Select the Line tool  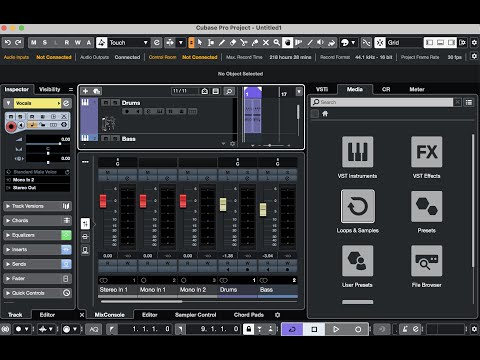[310, 43]
